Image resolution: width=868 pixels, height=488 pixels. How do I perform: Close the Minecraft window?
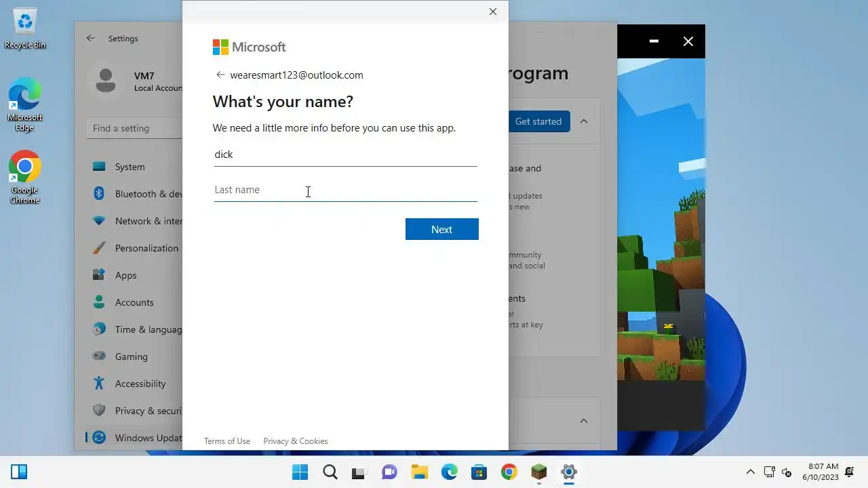[x=688, y=41]
